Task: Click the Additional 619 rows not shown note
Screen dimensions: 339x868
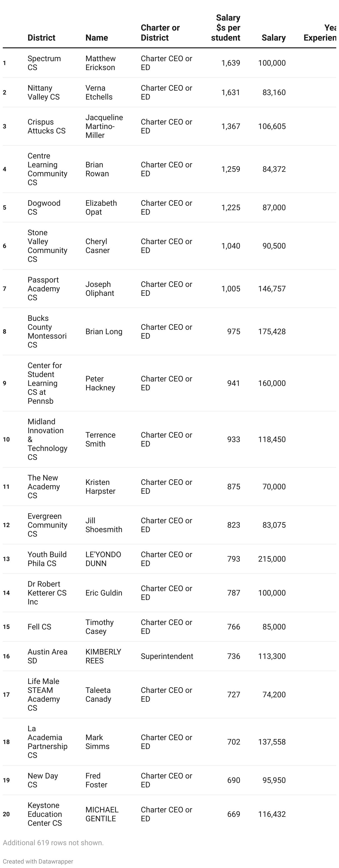Action: tap(53, 842)
